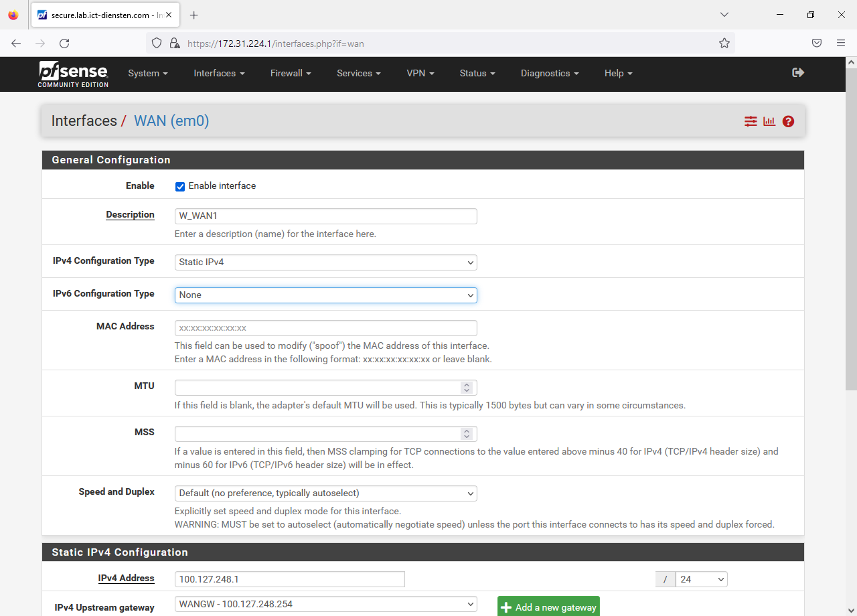Viewport: 857px width, 616px height.
Task: Click Add a new gateway button
Action: 548,607
